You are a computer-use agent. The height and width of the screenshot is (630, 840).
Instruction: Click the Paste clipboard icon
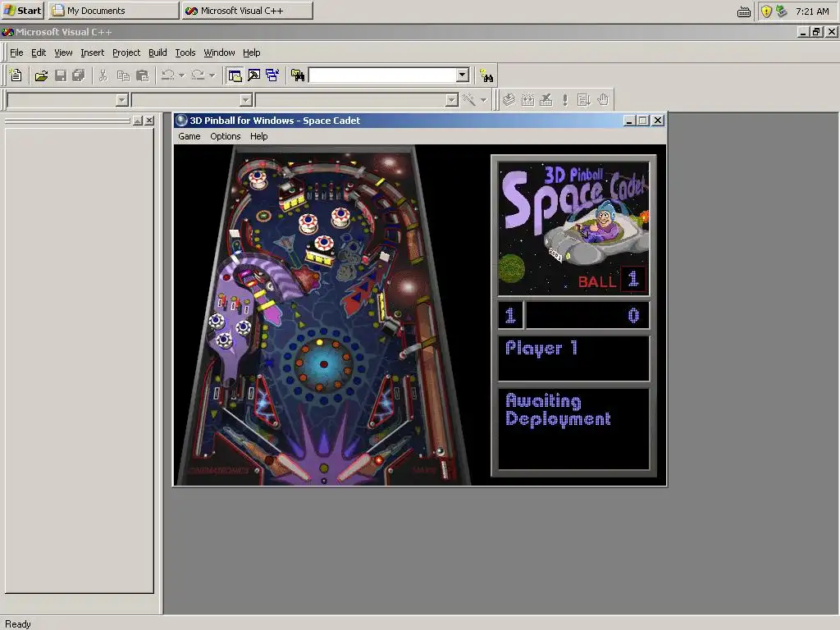pos(142,75)
